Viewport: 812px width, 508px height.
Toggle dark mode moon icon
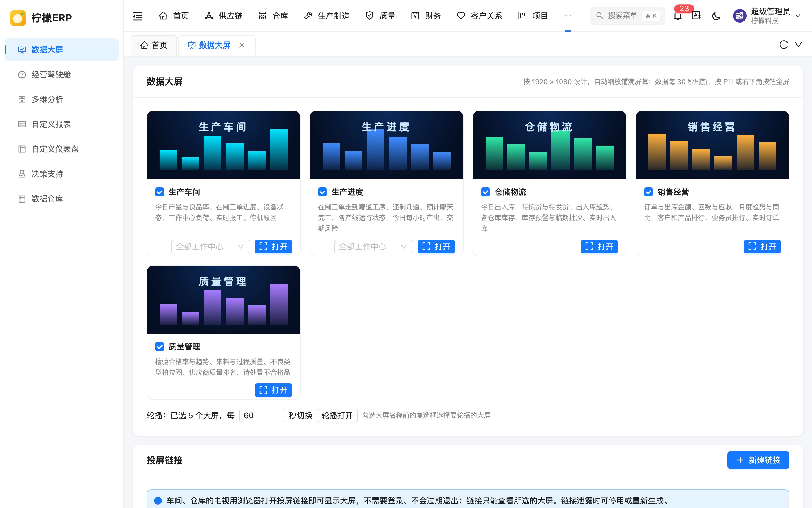[x=716, y=16]
